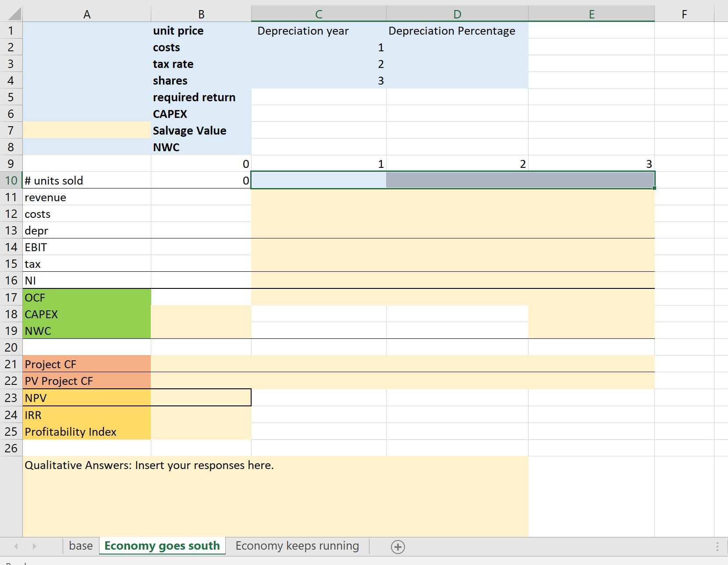Select column D header
728x565 pixels.
(457, 14)
